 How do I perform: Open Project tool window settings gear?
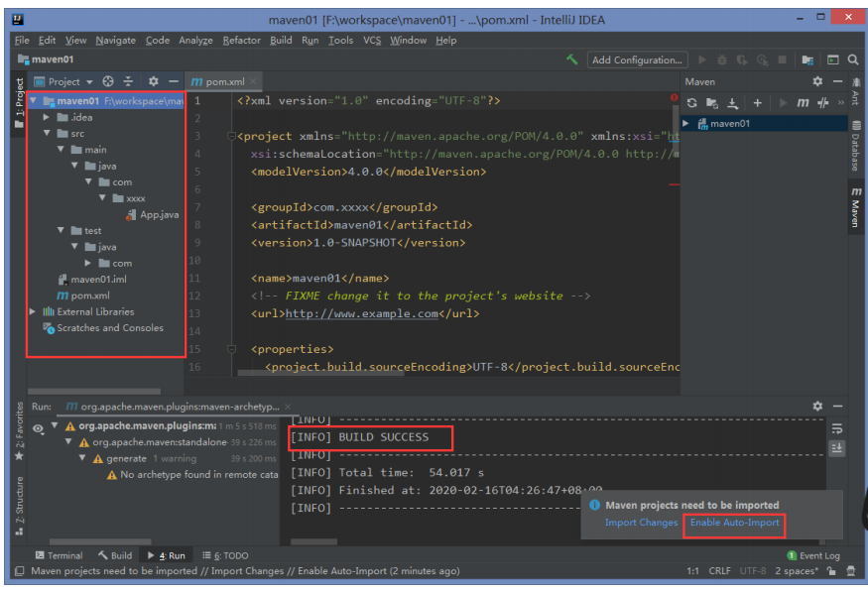pyautogui.click(x=154, y=81)
